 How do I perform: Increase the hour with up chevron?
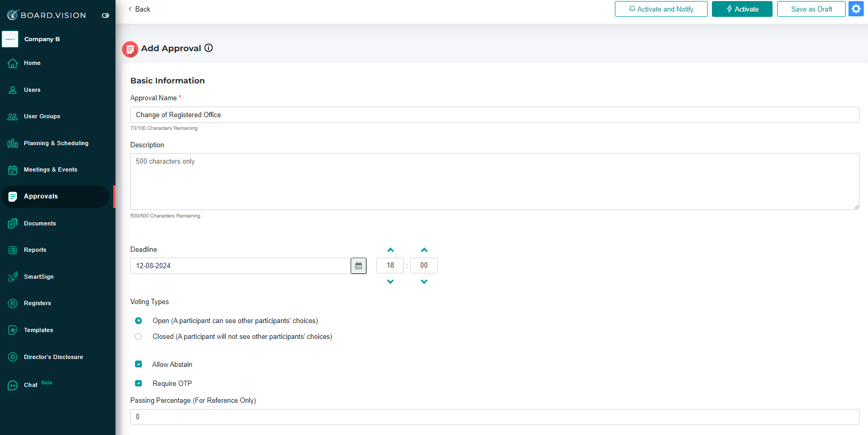[390, 250]
